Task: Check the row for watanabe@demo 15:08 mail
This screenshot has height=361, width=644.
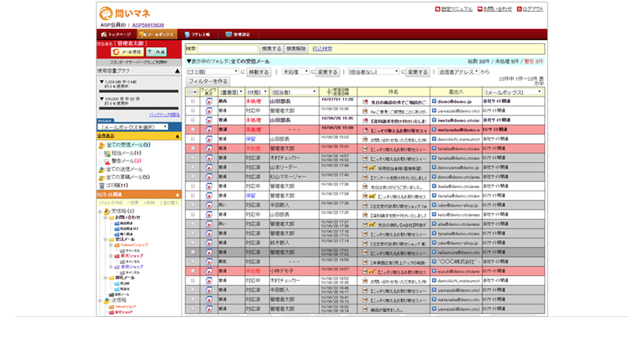Action: point(192,129)
